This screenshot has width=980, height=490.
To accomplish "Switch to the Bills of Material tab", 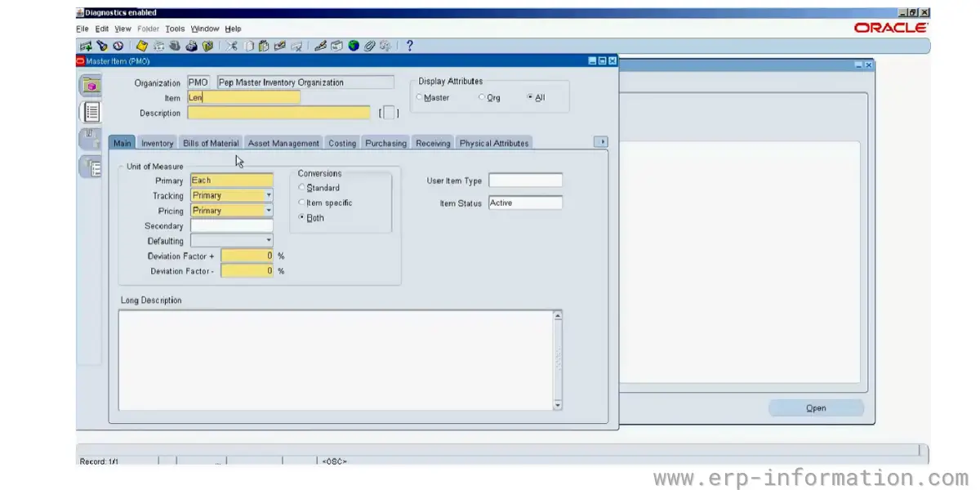I will click(x=211, y=143).
